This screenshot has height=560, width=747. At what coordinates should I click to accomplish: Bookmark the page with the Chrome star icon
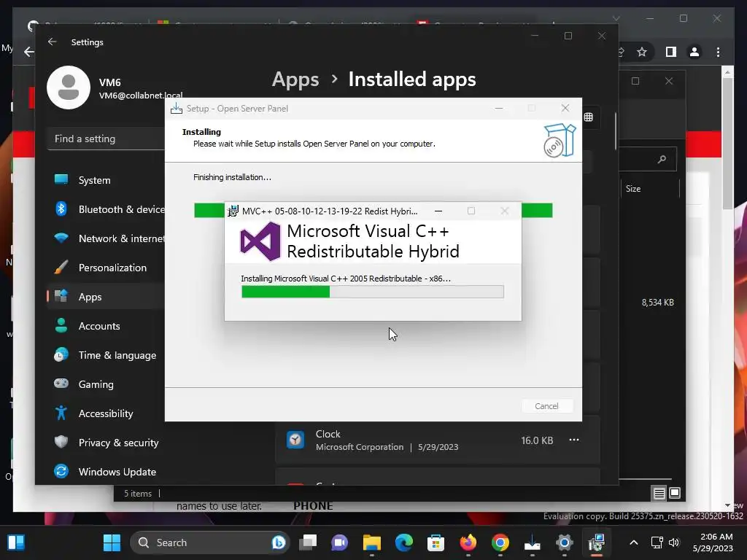[642, 52]
